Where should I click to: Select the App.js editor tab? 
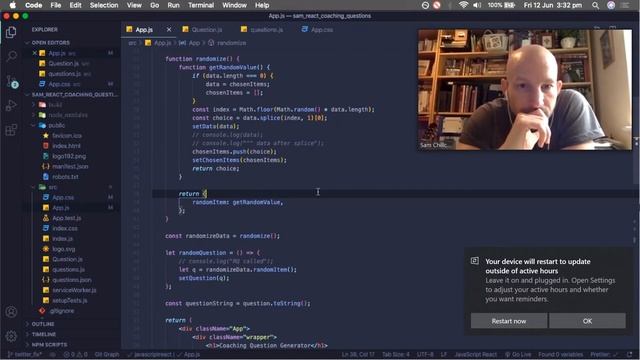point(144,29)
